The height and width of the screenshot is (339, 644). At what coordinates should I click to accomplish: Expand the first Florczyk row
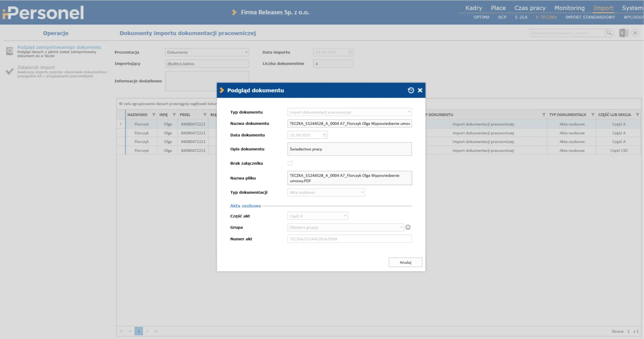(x=121, y=124)
